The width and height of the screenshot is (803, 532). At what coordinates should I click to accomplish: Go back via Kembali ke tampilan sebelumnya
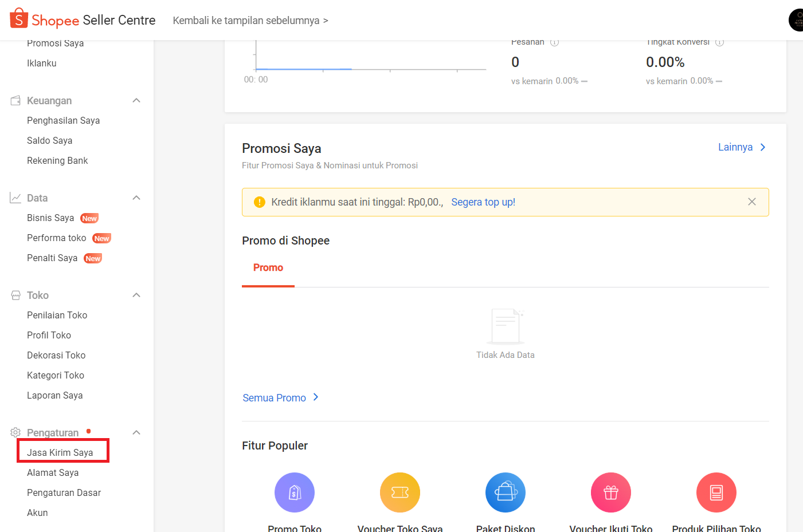click(250, 21)
